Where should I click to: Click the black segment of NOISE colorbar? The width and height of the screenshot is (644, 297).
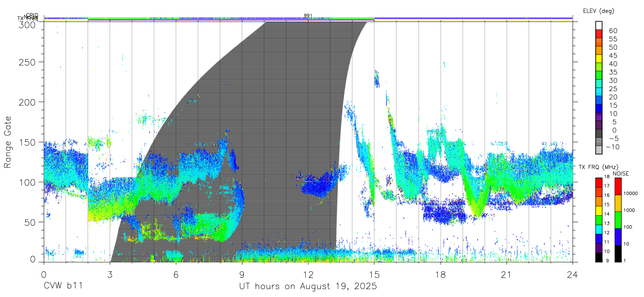pyautogui.click(x=618, y=254)
